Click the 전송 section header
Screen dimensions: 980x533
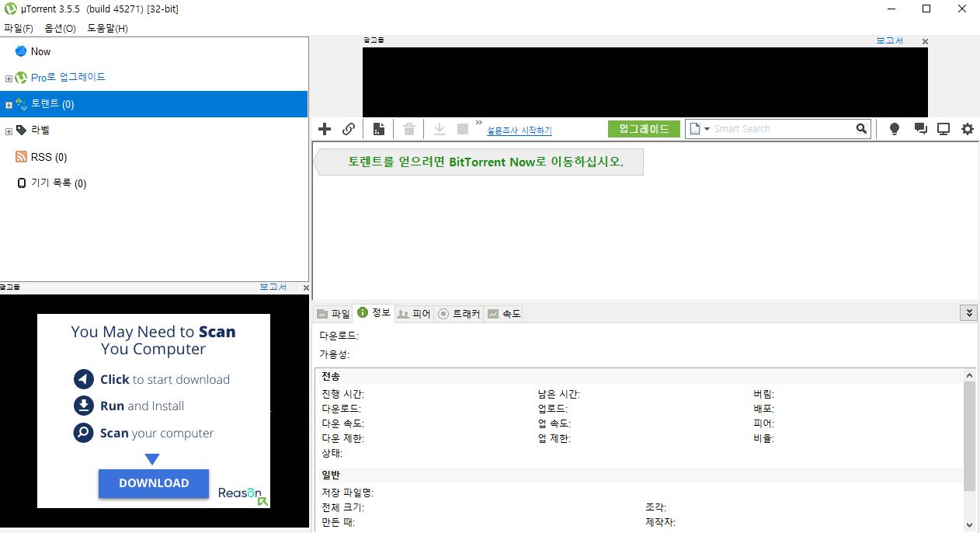(x=331, y=376)
